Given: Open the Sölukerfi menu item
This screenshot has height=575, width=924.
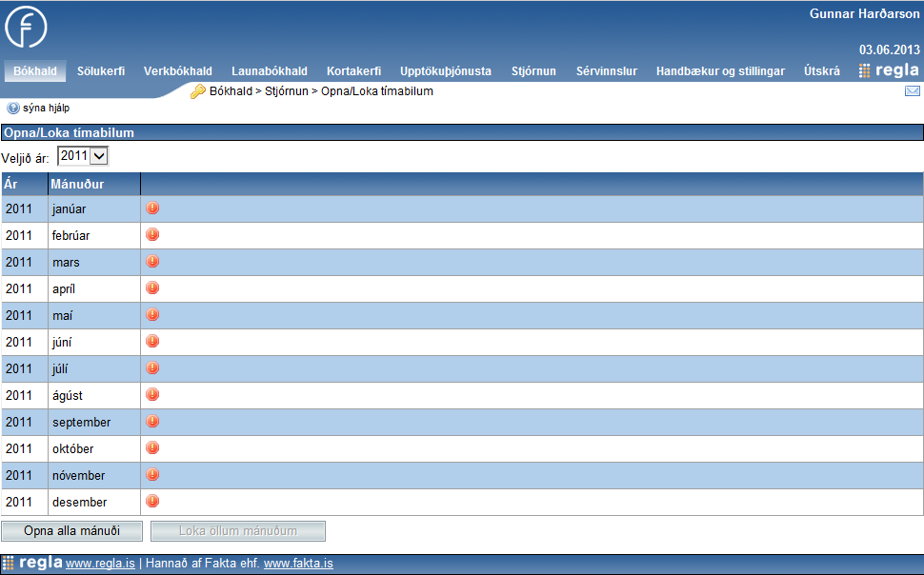Looking at the screenshot, I should 100,71.
